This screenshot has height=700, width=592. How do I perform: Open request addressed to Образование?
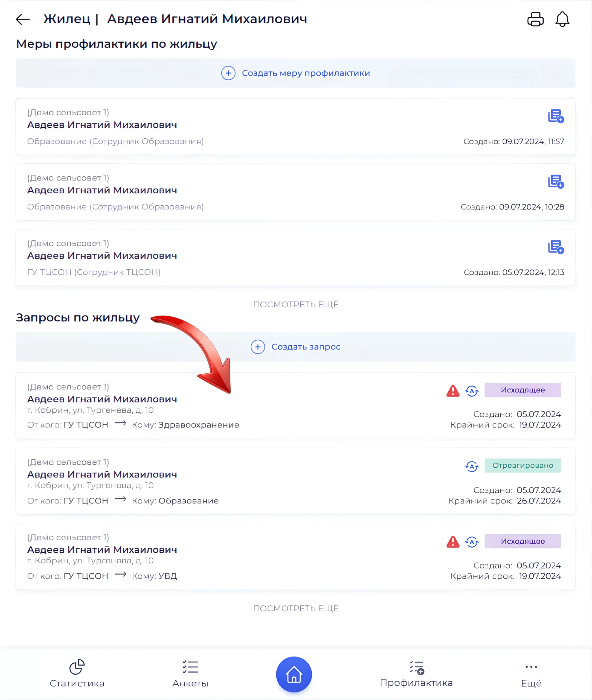(295, 481)
